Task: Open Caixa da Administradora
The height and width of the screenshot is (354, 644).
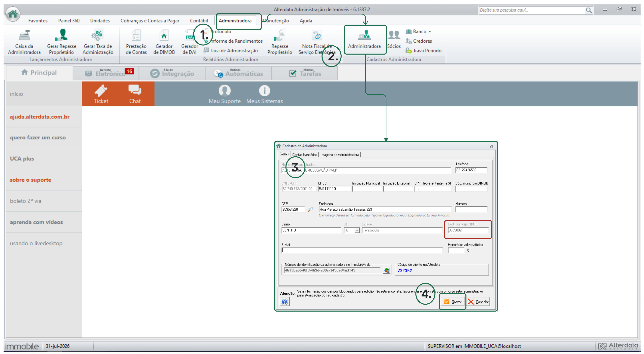Action: tap(24, 42)
